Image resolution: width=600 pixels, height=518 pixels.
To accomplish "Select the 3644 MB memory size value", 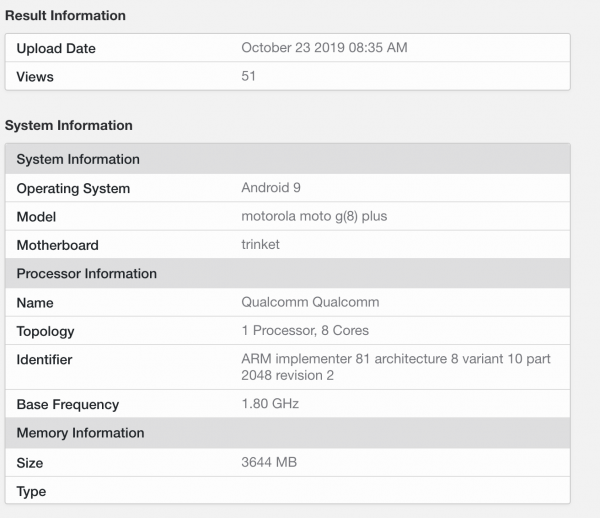I will coord(269,462).
